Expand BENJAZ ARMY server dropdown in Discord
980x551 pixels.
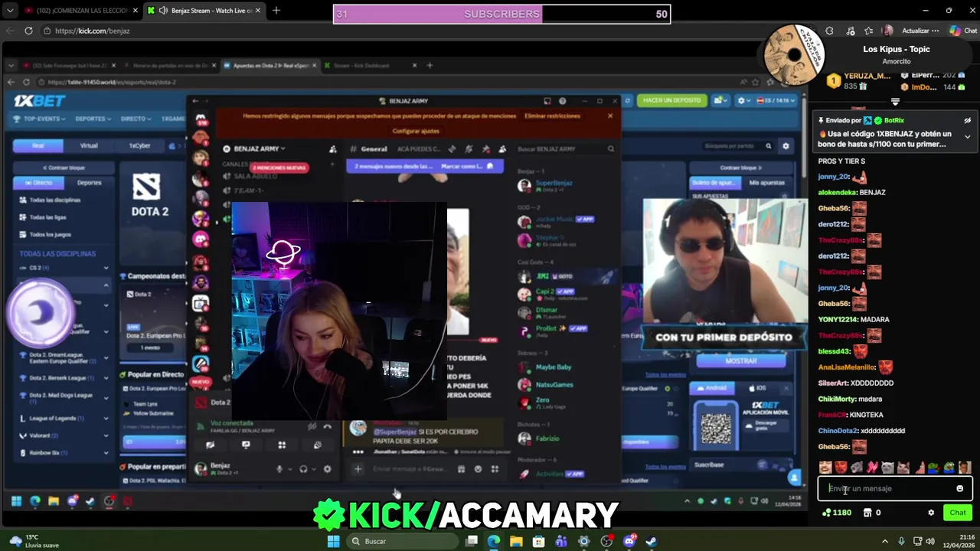click(x=259, y=148)
